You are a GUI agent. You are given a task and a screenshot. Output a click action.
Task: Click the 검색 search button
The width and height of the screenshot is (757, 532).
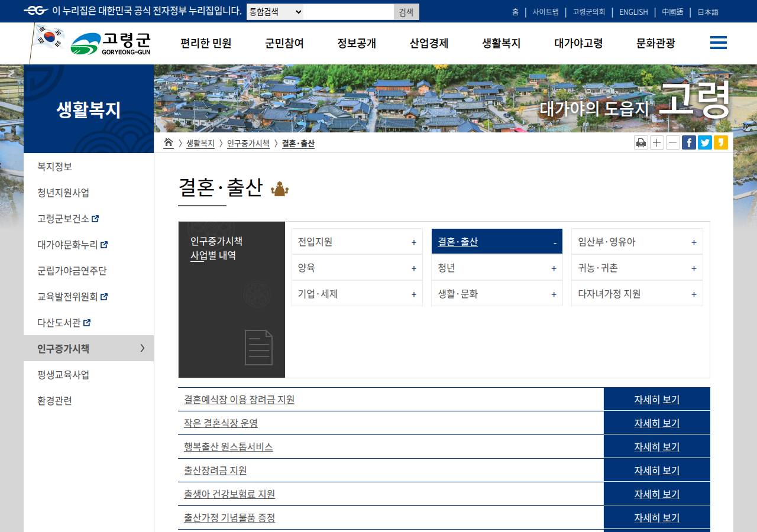tap(406, 12)
